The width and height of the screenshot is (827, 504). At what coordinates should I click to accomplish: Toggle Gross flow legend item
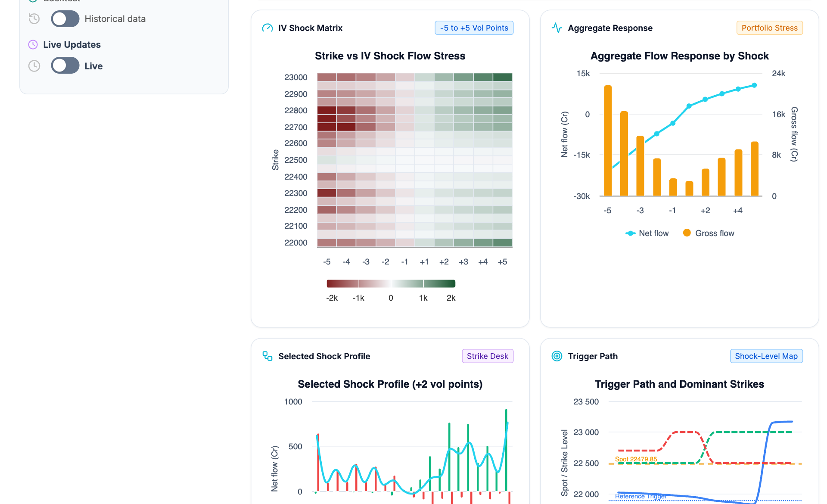click(x=709, y=233)
